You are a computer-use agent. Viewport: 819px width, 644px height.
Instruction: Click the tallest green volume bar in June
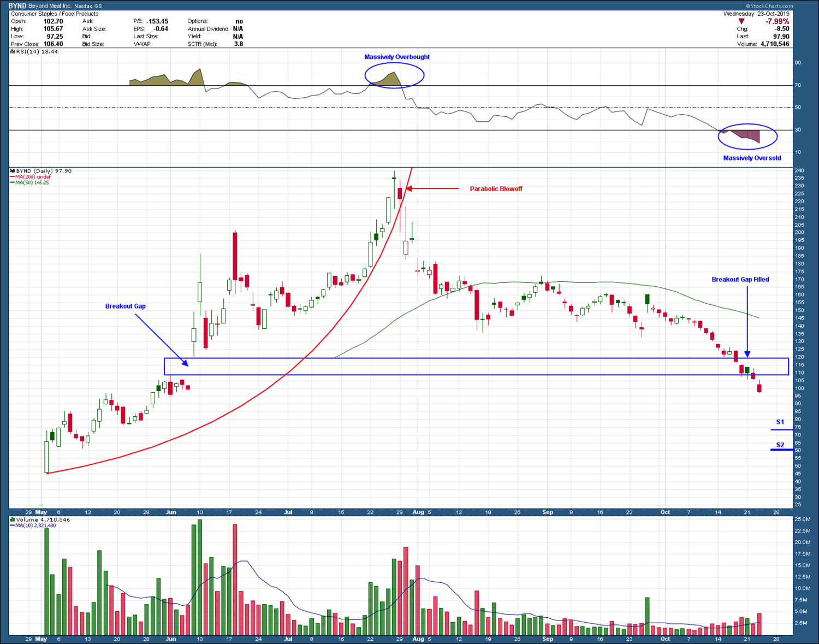(x=199, y=577)
